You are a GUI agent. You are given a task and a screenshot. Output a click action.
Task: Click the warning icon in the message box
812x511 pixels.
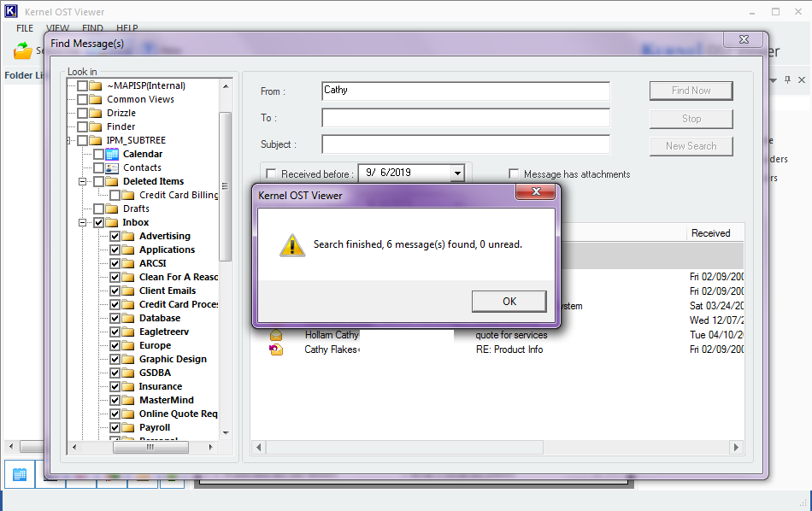[x=292, y=245]
